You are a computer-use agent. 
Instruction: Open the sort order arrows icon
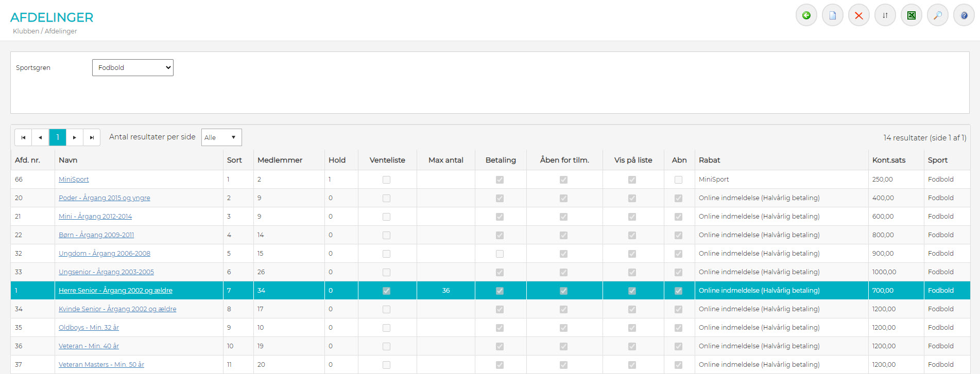point(885,15)
